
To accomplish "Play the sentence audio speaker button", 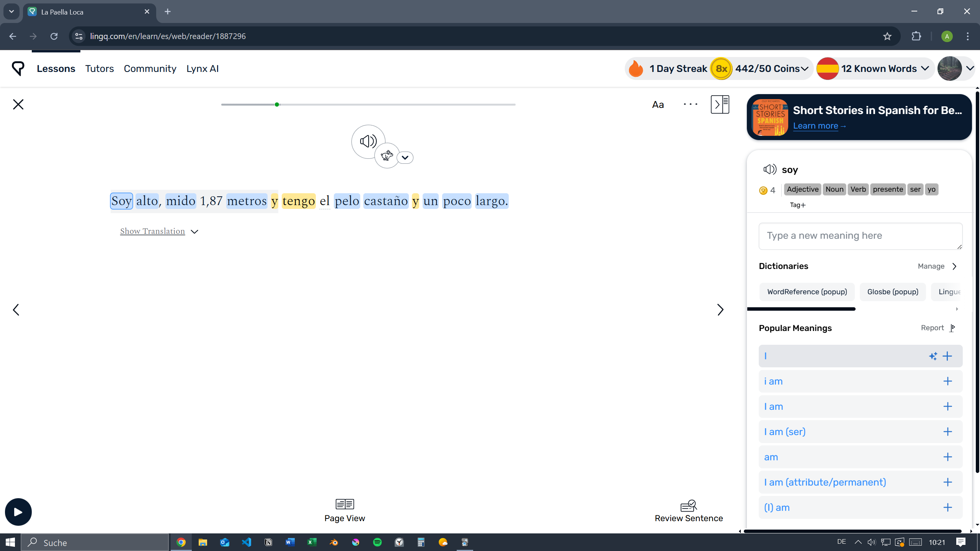I will (x=368, y=141).
